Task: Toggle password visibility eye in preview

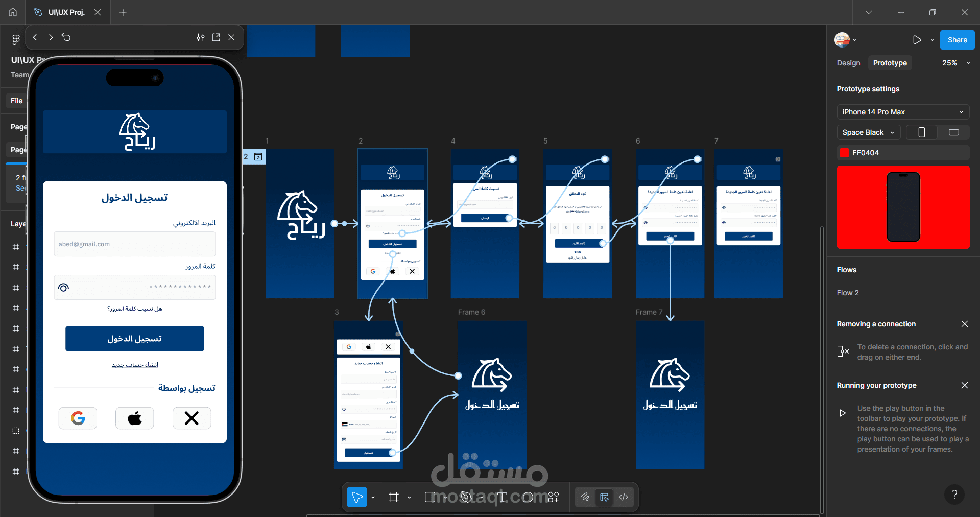Action: point(63,288)
